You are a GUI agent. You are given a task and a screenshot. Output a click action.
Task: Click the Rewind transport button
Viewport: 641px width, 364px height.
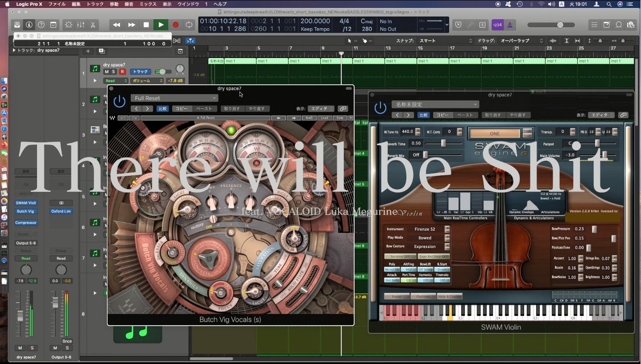[x=117, y=25]
